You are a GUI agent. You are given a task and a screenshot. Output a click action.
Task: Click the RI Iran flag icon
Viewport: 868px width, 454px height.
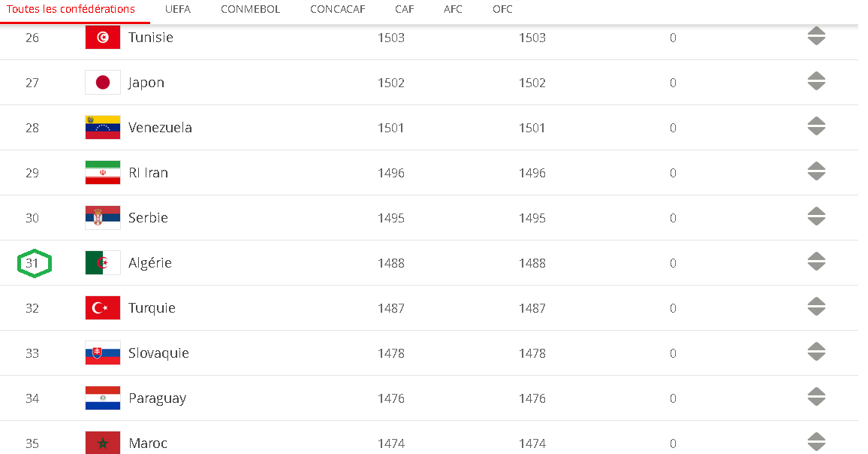(102, 172)
